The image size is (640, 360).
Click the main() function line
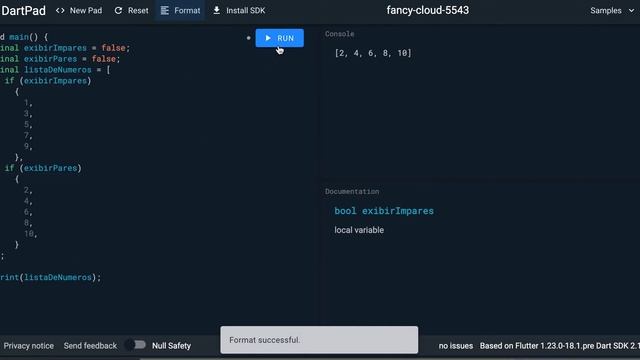24,37
